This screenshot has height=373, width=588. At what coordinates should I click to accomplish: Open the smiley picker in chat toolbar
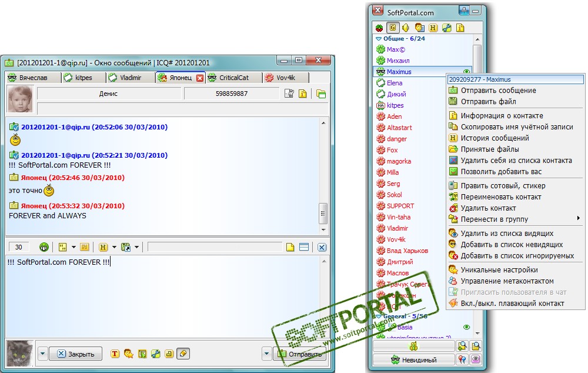(44, 247)
